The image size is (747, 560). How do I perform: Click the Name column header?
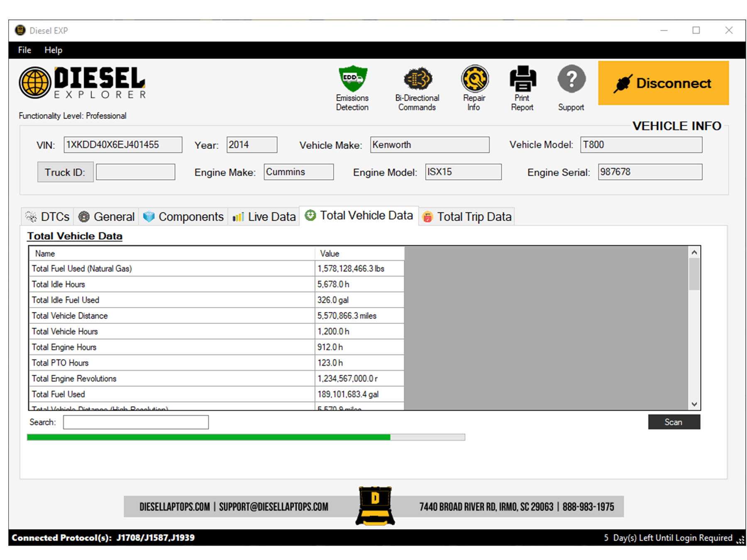coord(172,253)
